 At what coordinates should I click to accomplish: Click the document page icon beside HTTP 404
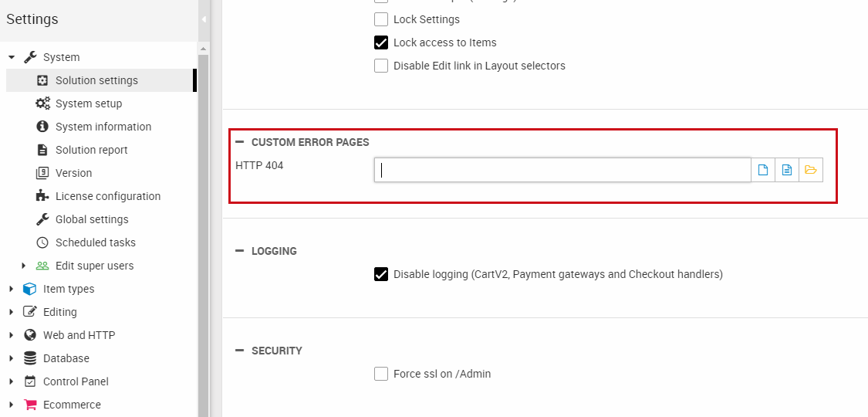click(787, 170)
